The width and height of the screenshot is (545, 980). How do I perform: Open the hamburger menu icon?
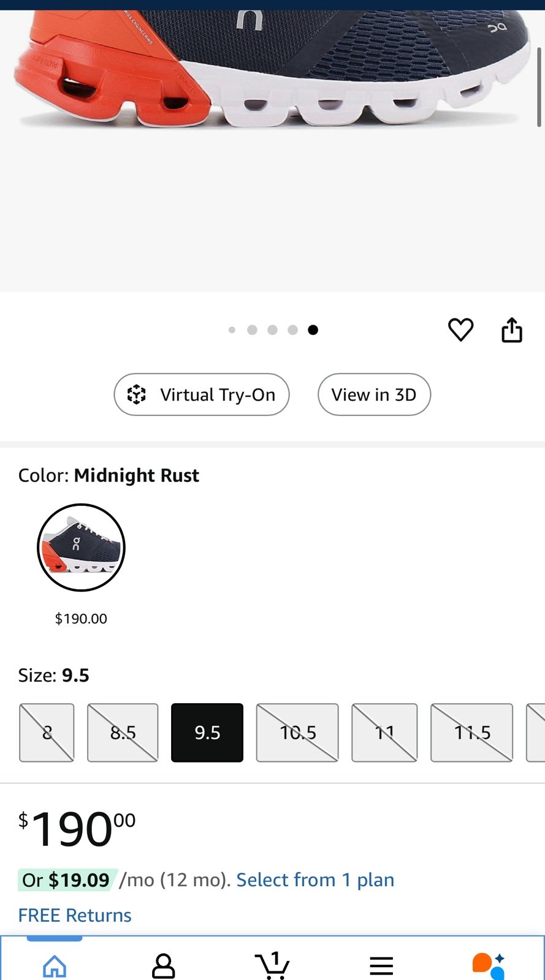click(x=381, y=966)
